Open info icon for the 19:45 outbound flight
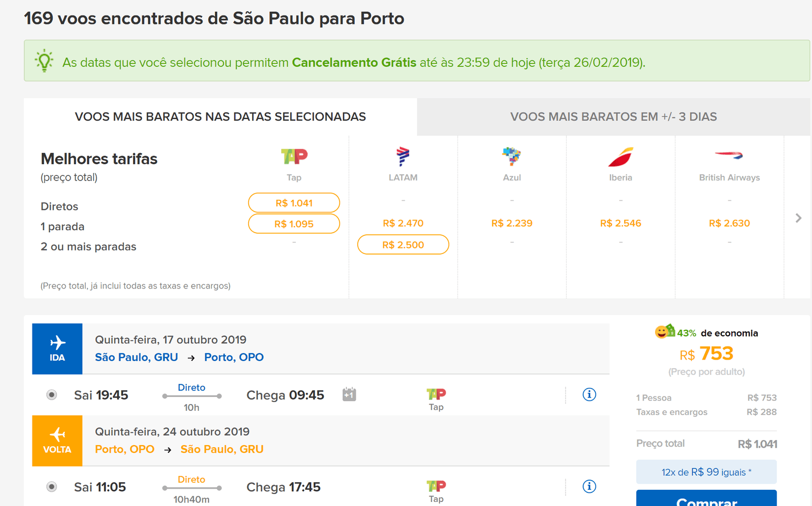Viewport: 812px width, 506px height. coord(589,394)
